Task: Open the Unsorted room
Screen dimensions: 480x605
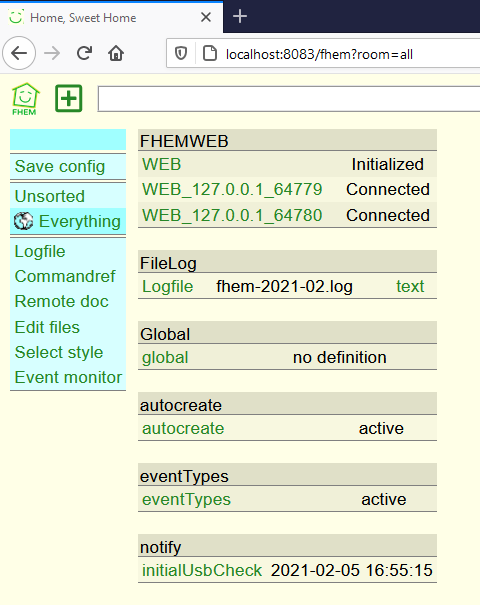Action: tap(49, 196)
